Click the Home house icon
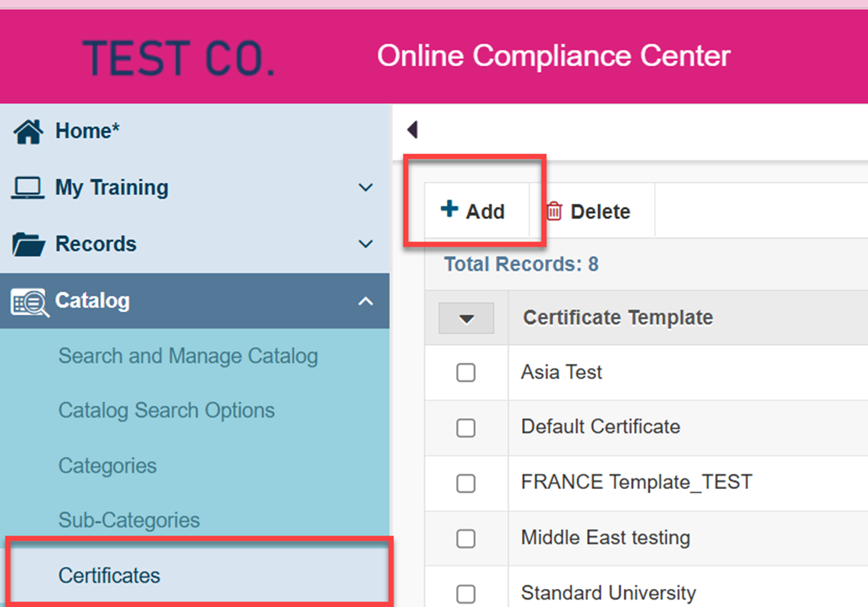Screen dimensions: 868x607 [28, 131]
